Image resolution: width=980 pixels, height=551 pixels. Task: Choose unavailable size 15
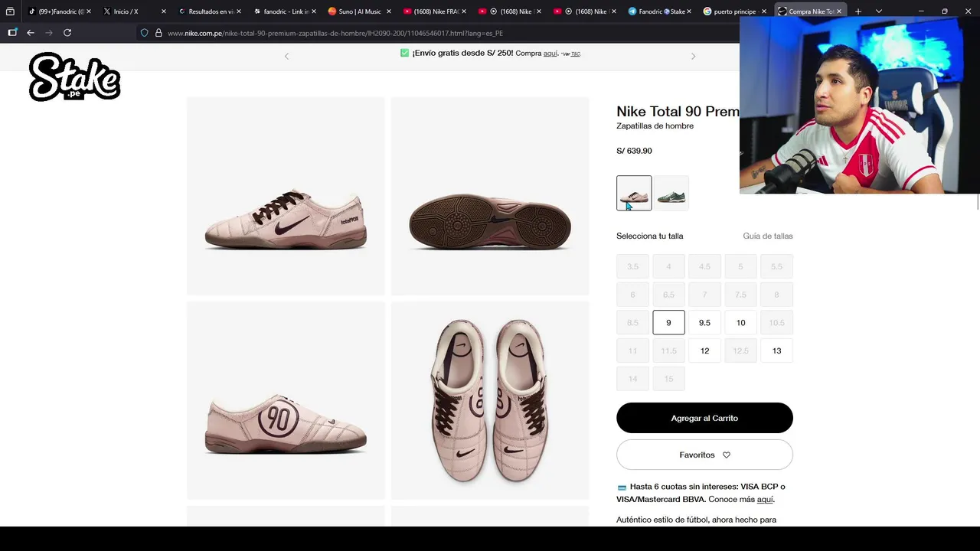coord(668,379)
